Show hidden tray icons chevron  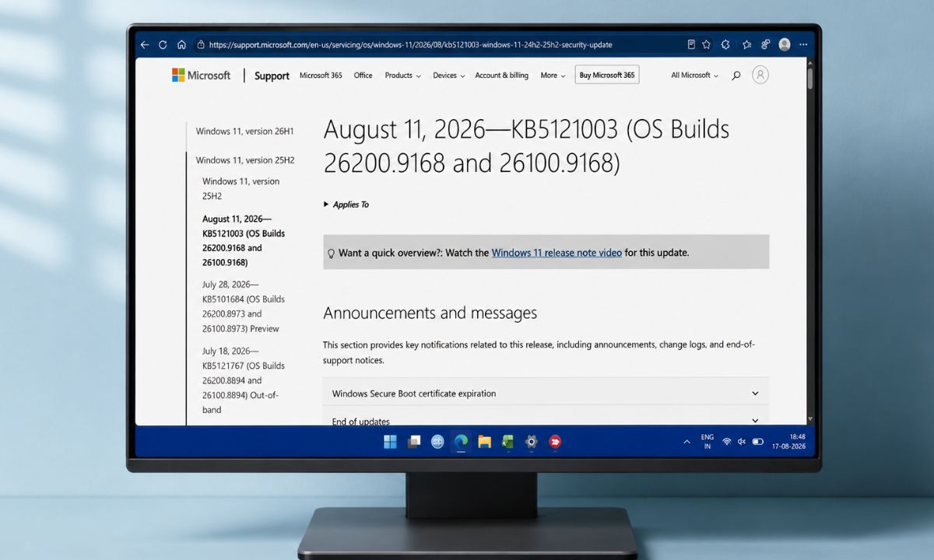click(686, 442)
